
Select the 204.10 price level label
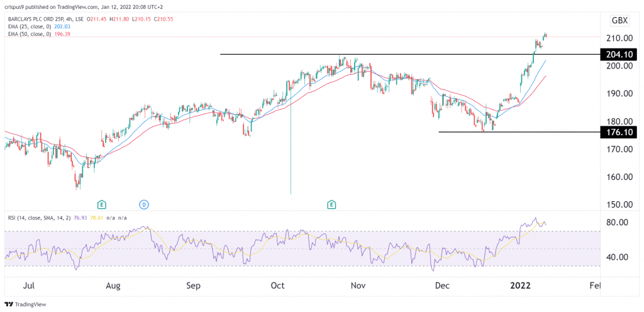click(x=619, y=54)
